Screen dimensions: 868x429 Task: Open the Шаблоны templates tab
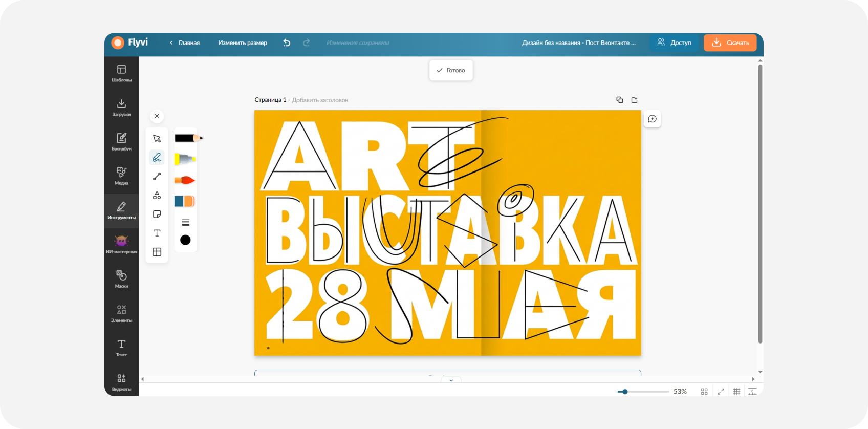[x=121, y=73]
